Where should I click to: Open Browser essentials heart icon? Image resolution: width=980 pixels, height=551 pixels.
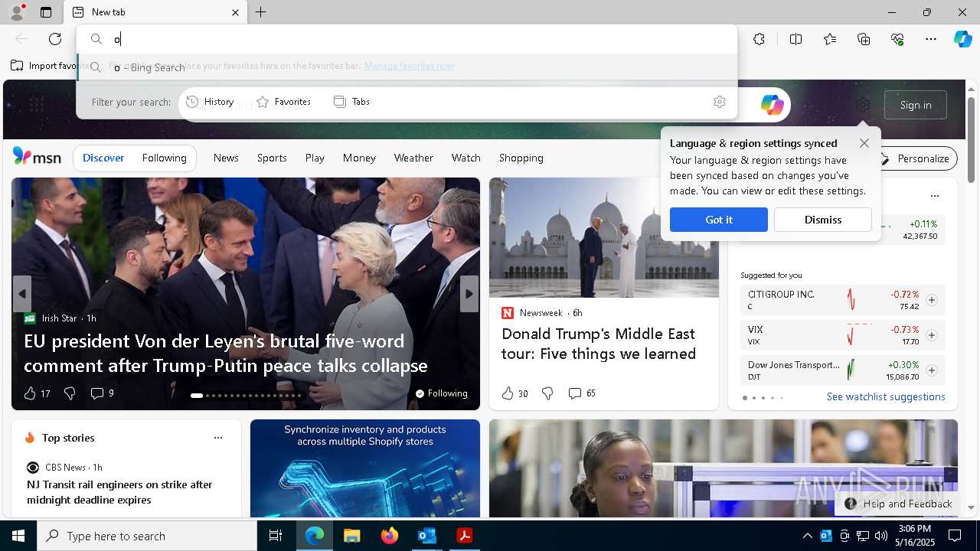pos(897,39)
